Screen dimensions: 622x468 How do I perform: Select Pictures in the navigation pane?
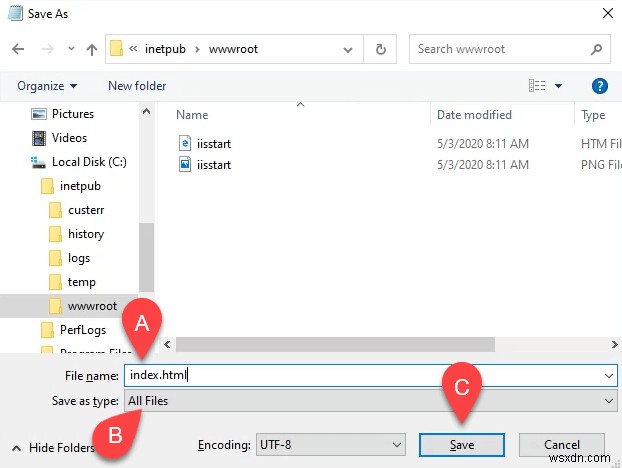click(73, 114)
